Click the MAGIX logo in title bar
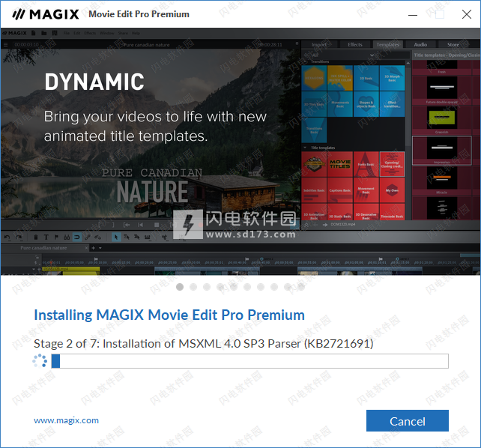 click(x=46, y=14)
